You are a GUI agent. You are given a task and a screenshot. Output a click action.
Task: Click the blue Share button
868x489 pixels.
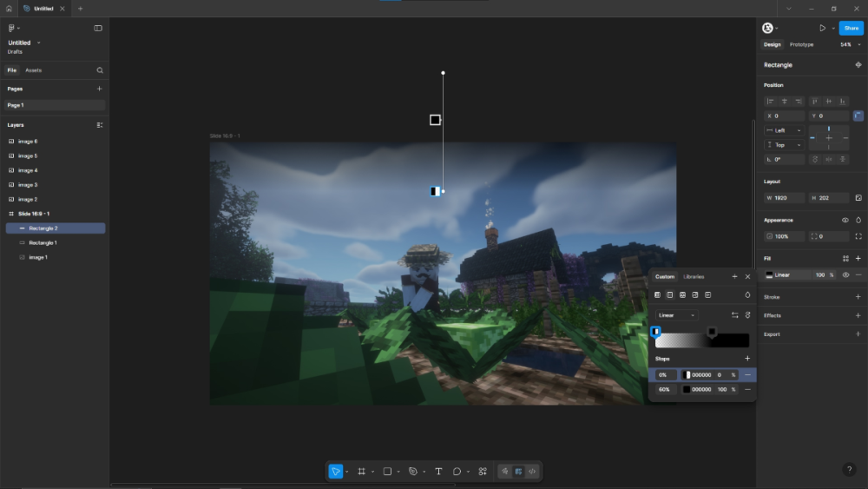[x=851, y=28]
